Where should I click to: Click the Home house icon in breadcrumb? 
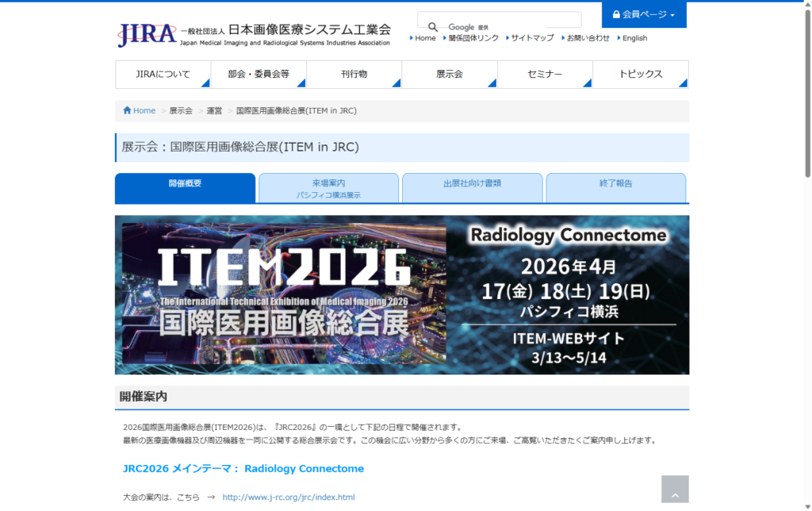127,110
